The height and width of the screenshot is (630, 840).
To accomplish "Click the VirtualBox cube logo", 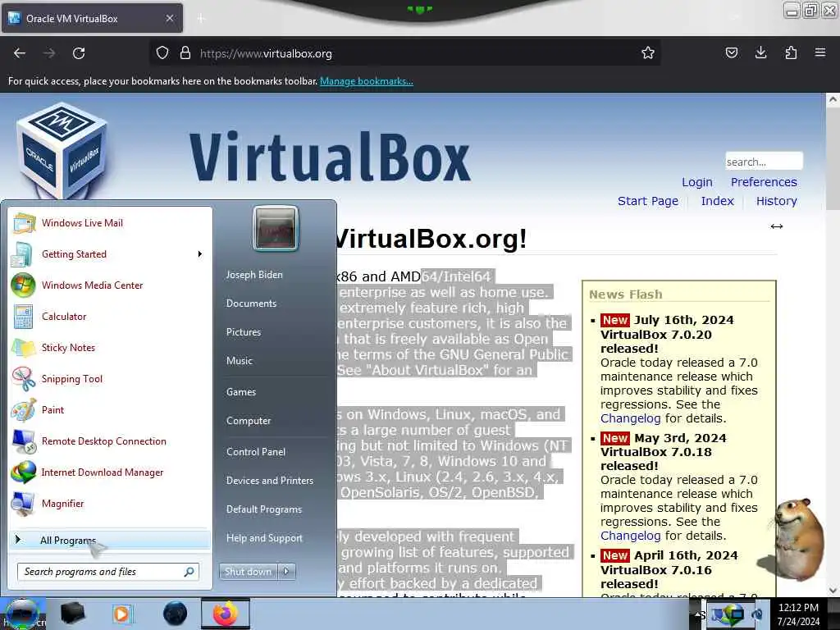I will (62, 151).
